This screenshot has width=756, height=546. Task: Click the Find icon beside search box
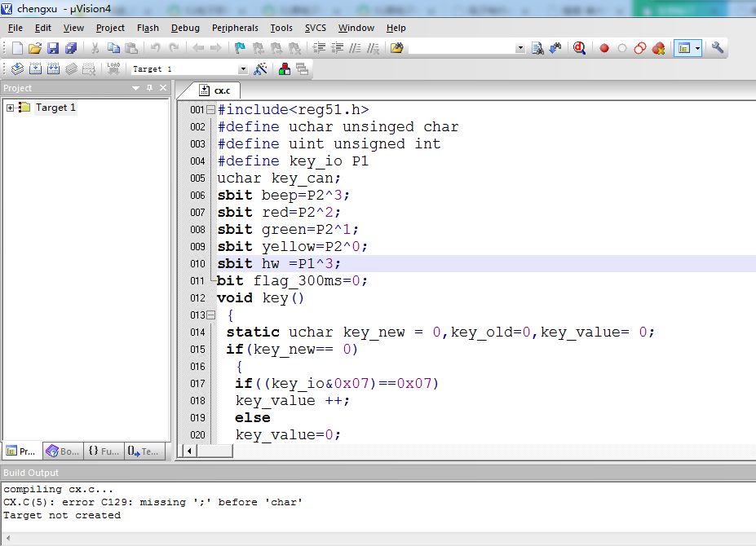click(537, 48)
